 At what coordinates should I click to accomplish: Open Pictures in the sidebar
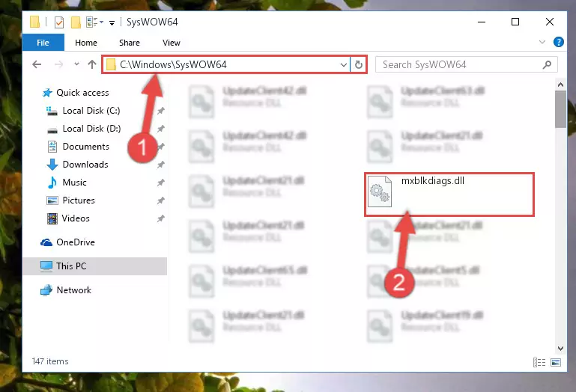78,200
